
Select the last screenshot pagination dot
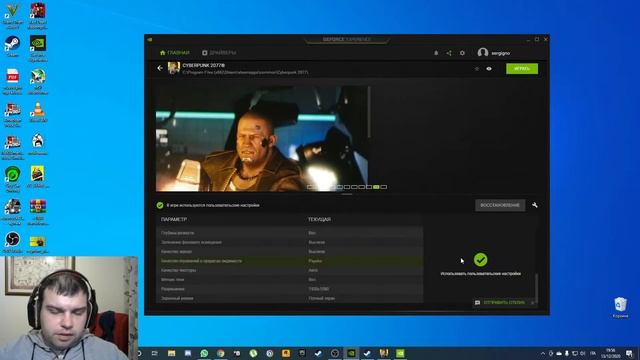[x=383, y=187]
